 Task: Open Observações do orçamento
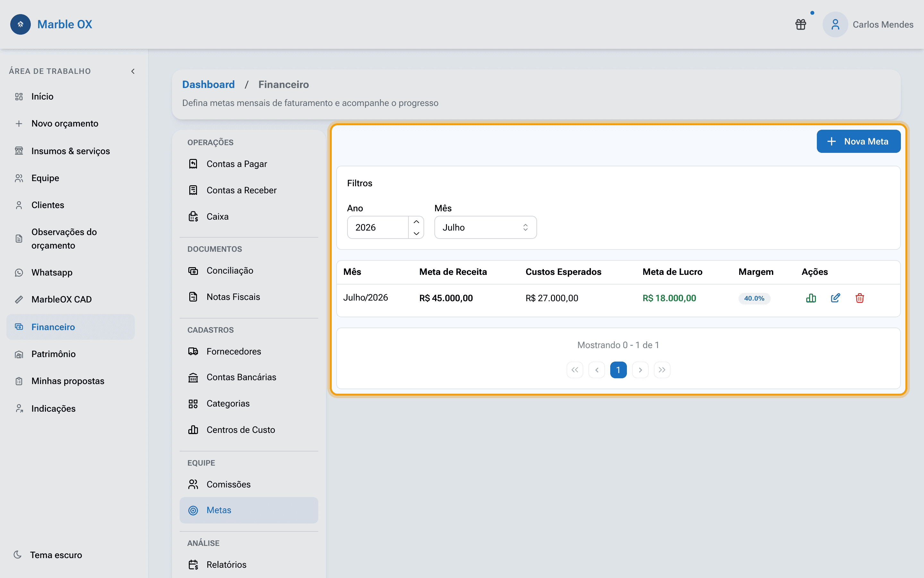tap(71, 239)
